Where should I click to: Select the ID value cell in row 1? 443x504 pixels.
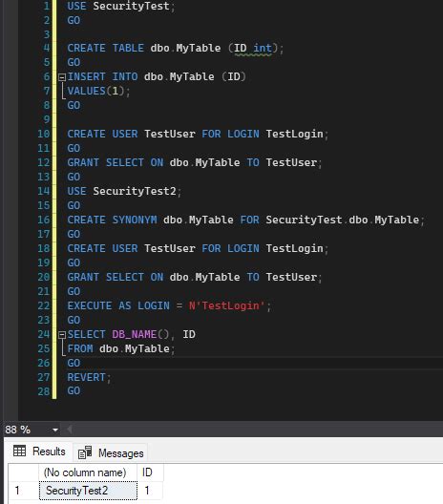click(x=150, y=491)
